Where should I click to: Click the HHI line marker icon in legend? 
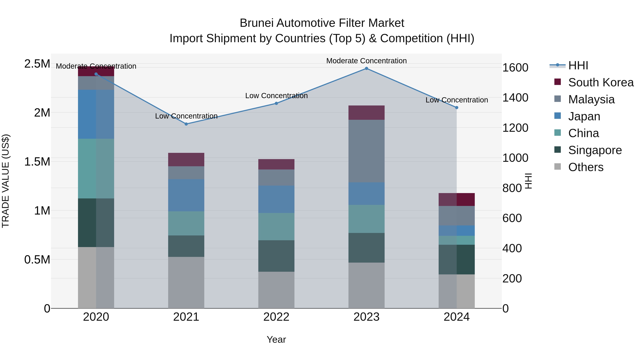(557, 65)
